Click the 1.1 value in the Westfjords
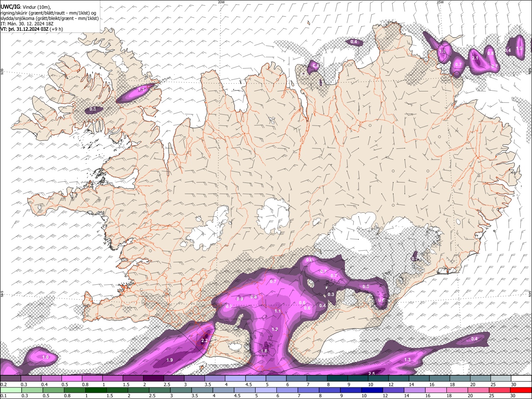 [141, 89]
